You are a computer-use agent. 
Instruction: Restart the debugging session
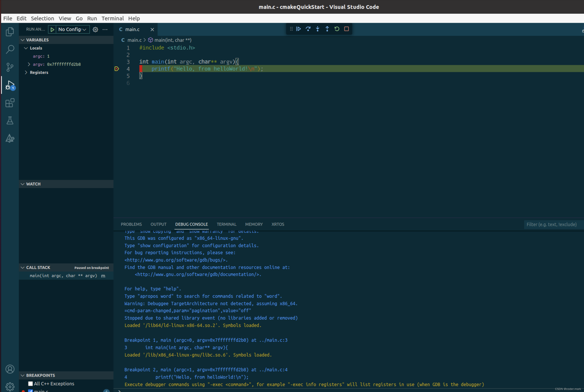[x=337, y=29]
